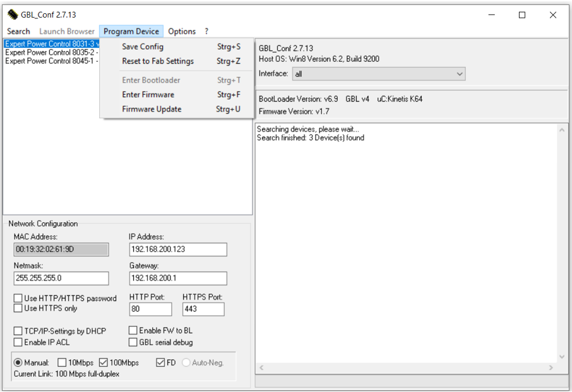Select Save Config from the menu

pos(143,47)
